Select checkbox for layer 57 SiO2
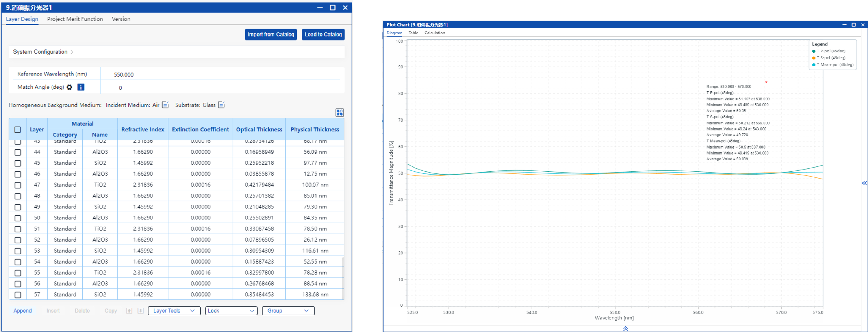868x332 pixels. (18, 295)
